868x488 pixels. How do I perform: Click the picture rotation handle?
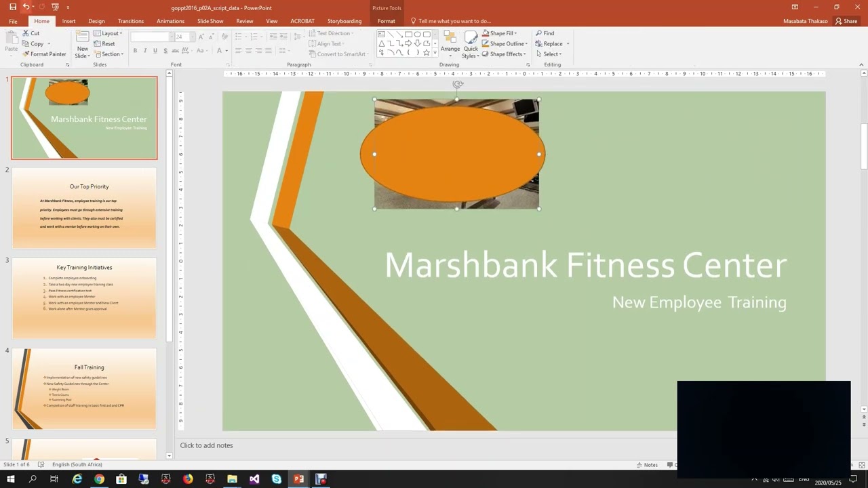tap(457, 84)
